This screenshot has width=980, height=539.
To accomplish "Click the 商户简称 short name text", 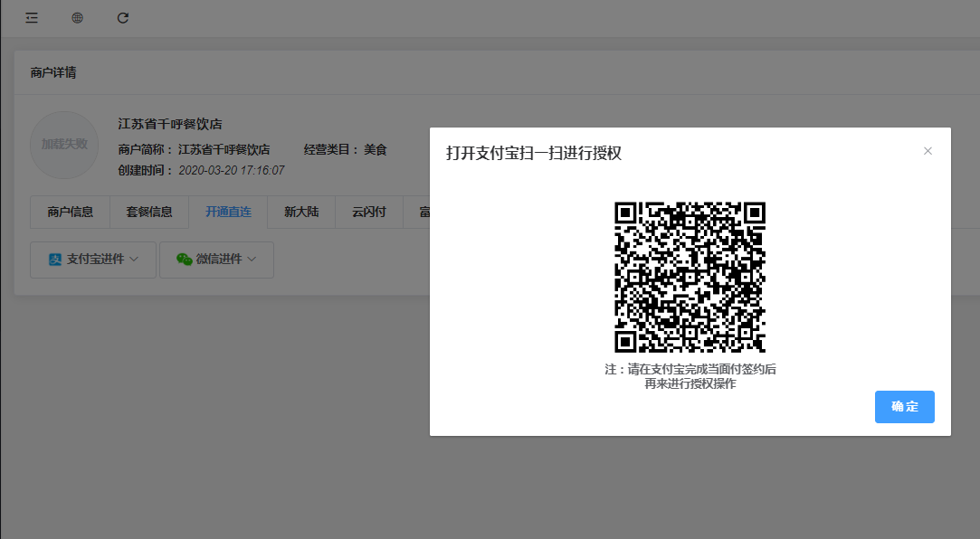I will pyautogui.click(x=194, y=150).
